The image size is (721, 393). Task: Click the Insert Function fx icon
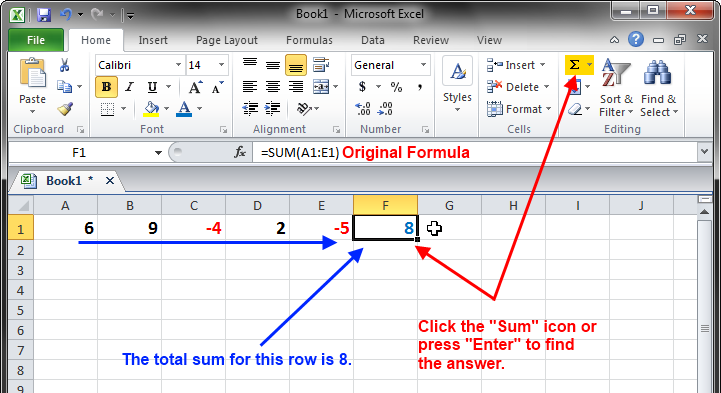[240, 152]
